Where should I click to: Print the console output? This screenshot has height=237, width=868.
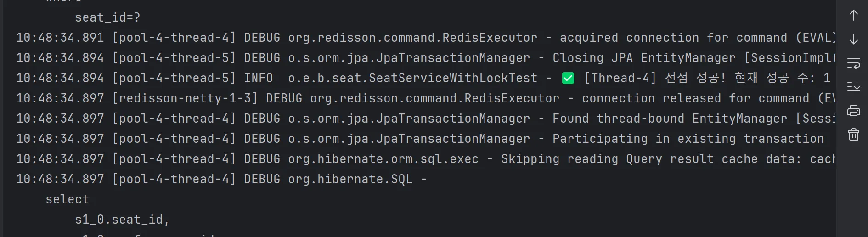[853, 111]
